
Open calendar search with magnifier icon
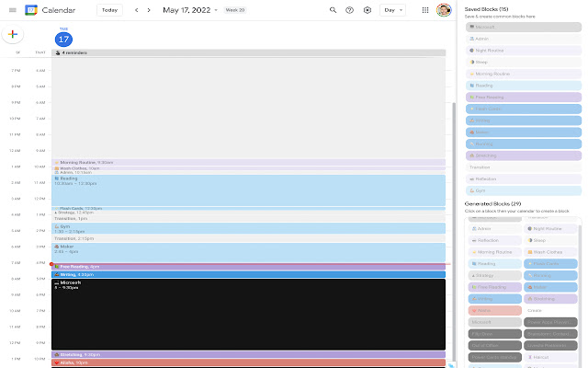(x=333, y=10)
